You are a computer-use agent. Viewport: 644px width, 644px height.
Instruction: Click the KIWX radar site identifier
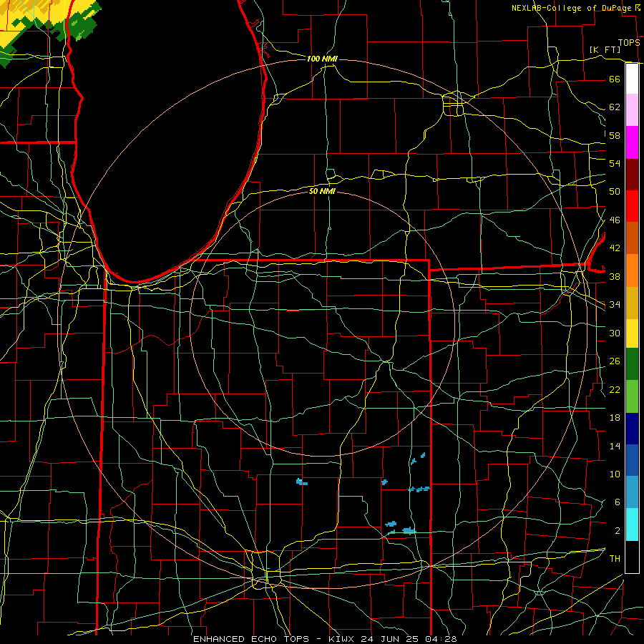[343, 639]
